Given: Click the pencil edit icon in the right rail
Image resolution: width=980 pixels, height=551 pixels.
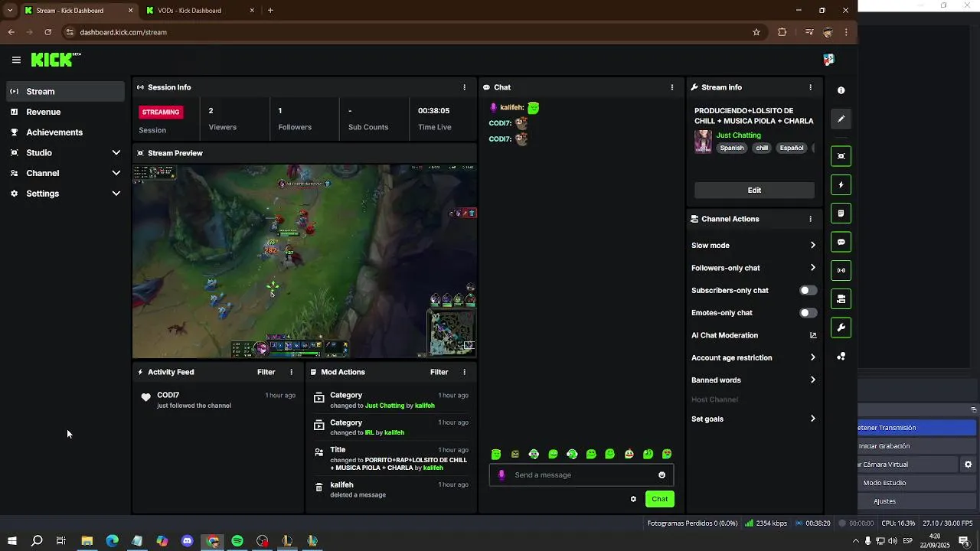Looking at the screenshot, I should [x=841, y=119].
